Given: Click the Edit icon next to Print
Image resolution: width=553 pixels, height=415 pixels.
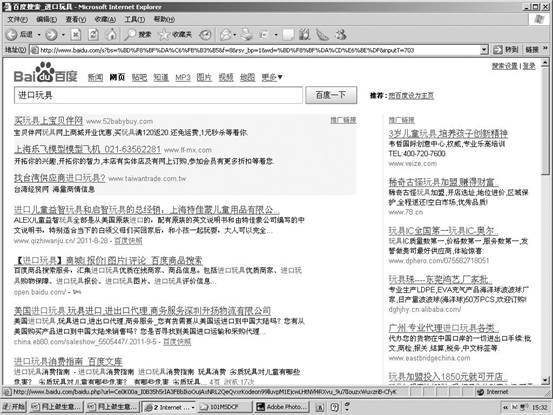Looking at the screenshot, I should click(x=264, y=35).
